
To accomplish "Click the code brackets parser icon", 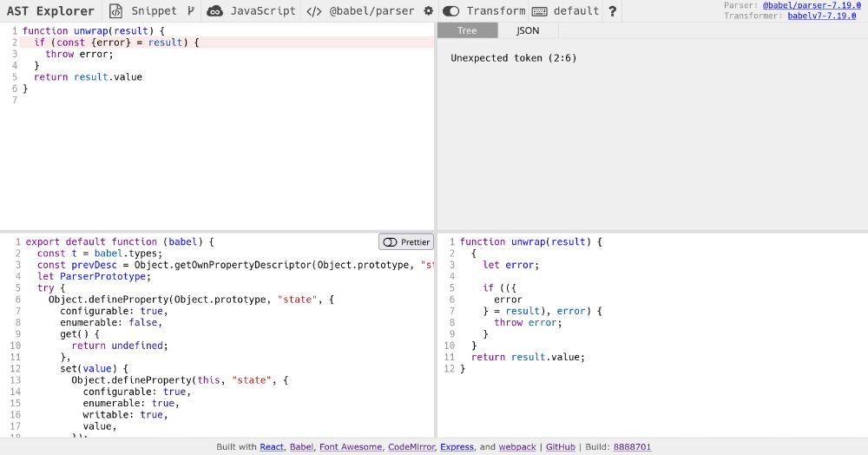I will click(x=314, y=11).
